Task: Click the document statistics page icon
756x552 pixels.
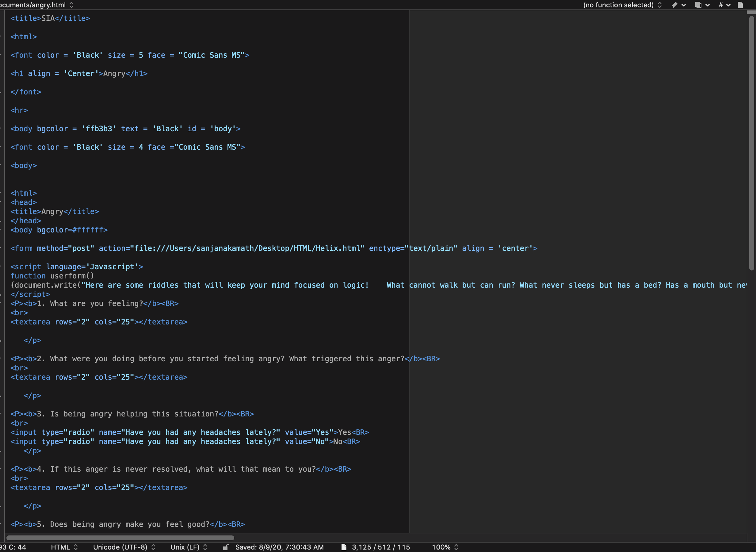Action: [344, 547]
